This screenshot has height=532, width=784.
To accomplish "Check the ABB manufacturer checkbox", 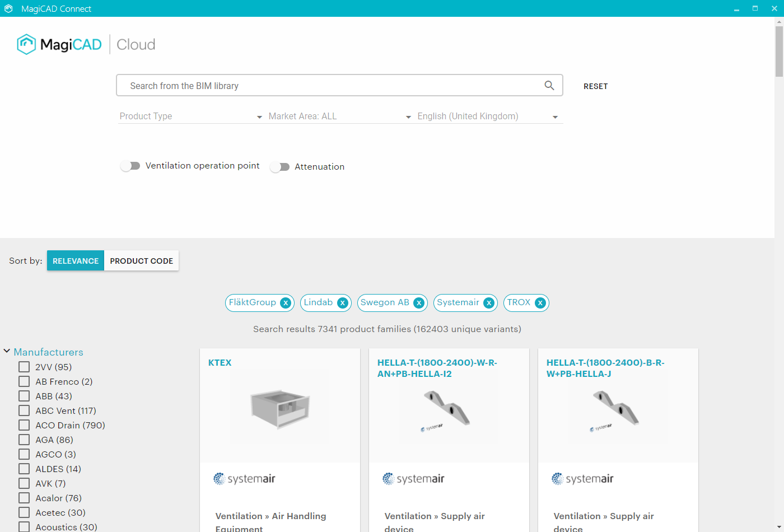I will coord(24,396).
